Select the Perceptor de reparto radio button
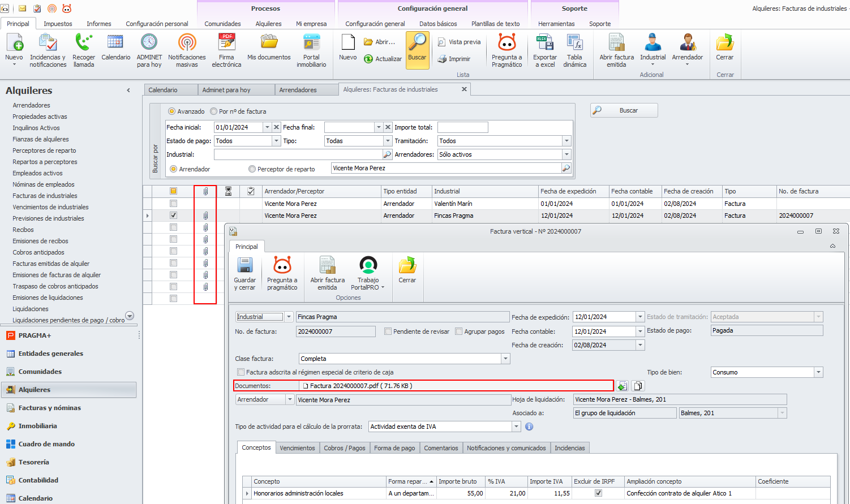Image resolution: width=850 pixels, height=504 pixels. coord(252,169)
